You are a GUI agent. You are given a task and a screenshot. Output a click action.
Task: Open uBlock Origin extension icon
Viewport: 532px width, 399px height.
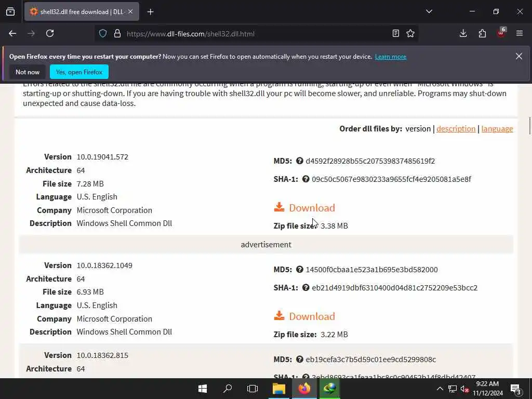501,33
